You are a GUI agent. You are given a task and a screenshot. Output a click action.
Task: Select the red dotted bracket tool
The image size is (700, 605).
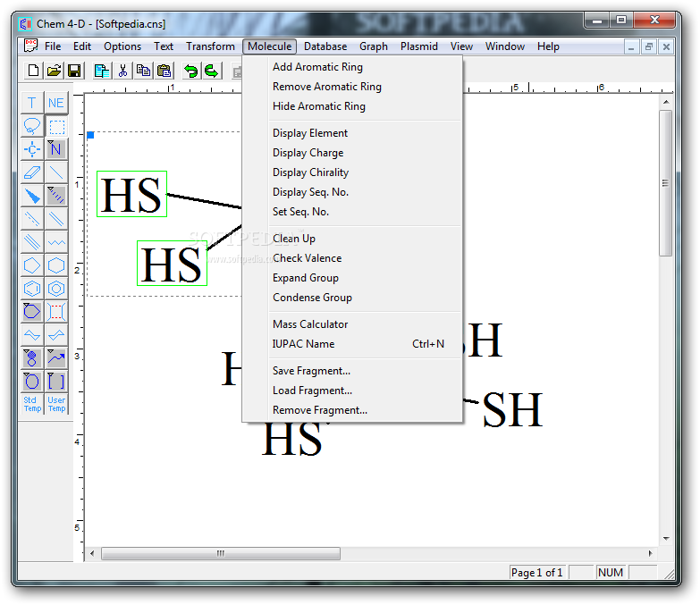(56, 312)
